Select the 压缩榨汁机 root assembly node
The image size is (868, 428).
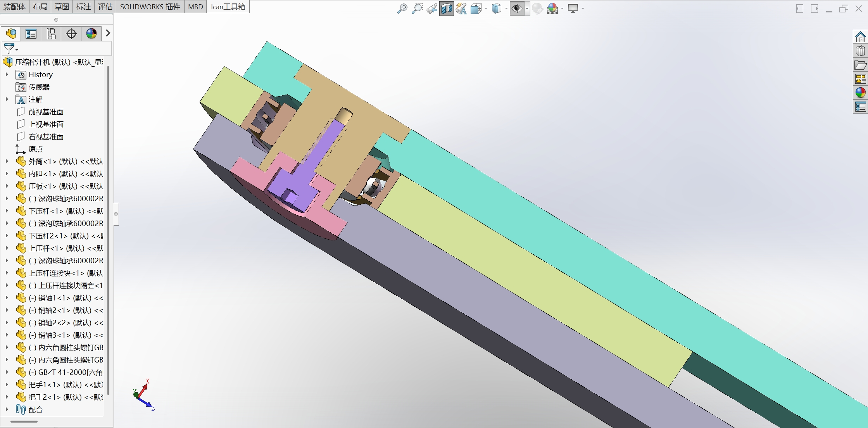53,62
